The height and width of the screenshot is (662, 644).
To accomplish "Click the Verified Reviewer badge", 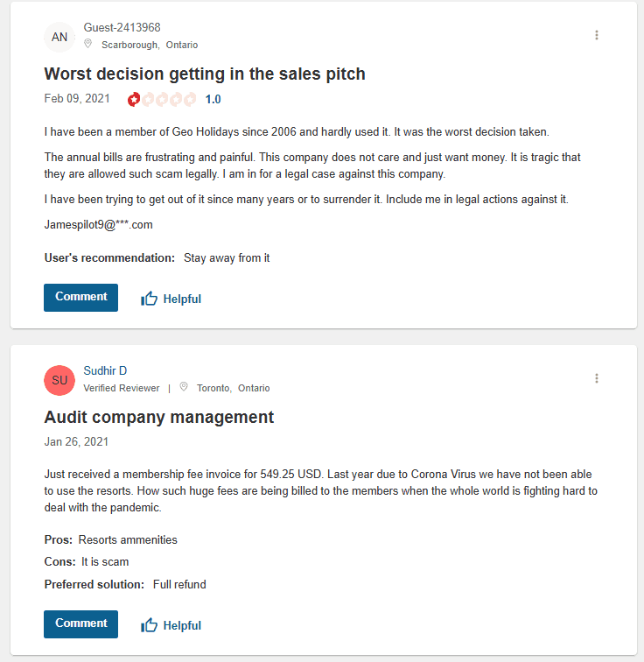I will click(122, 388).
